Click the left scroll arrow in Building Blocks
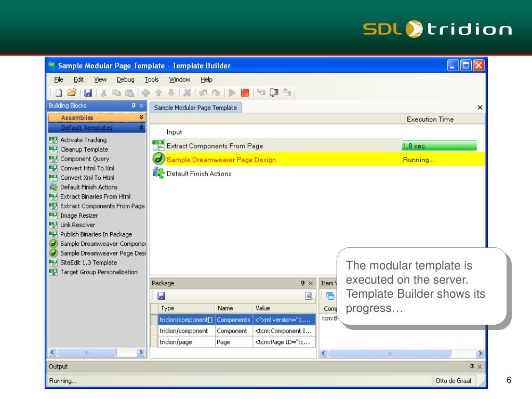532x399 pixels. point(52,352)
